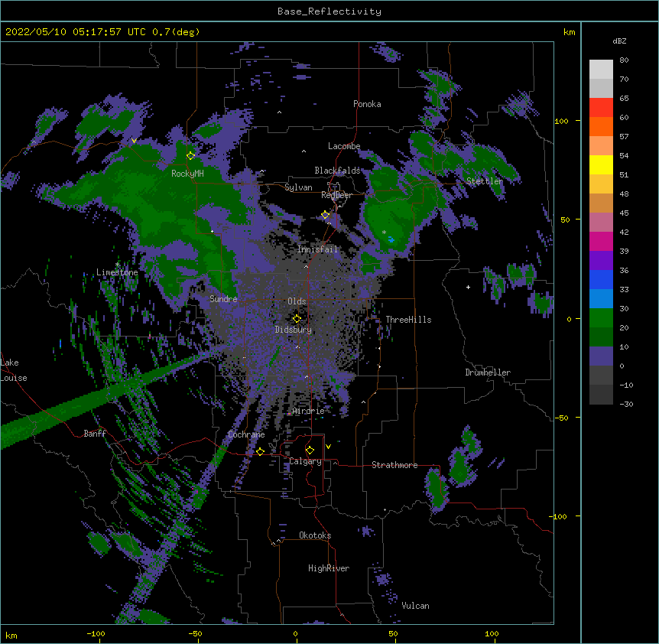Click the Blackfalds city label
This screenshot has width=659, height=644.
point(337,171)
